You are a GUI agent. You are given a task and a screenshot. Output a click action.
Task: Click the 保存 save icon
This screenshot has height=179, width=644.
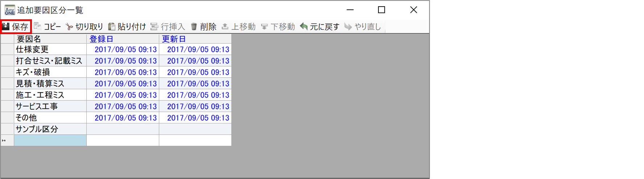(6, 27)
